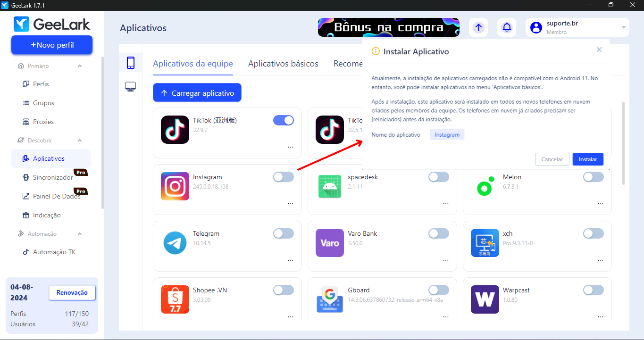Viewport: 644px width, 340px height.
Task: Enable the Melon toggle
Action: tap(594, 177)
